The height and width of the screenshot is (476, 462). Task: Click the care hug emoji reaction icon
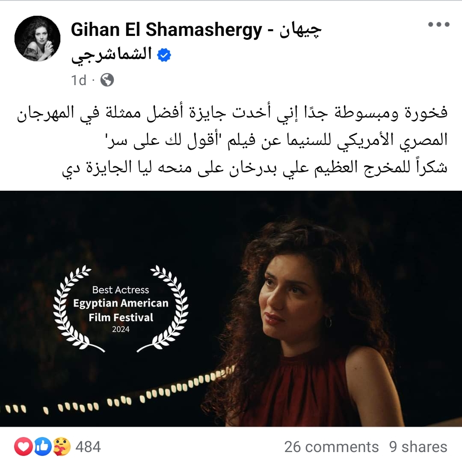[x=61, y=447]
